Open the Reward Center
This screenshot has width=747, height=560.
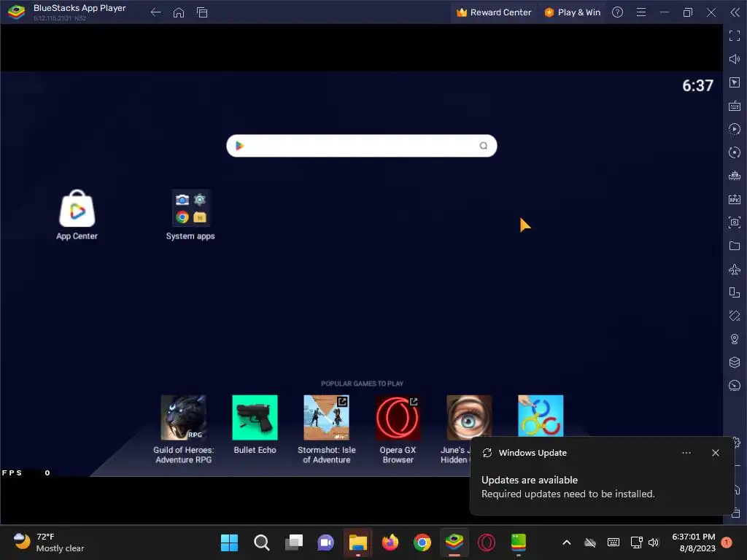coord(494,12)
